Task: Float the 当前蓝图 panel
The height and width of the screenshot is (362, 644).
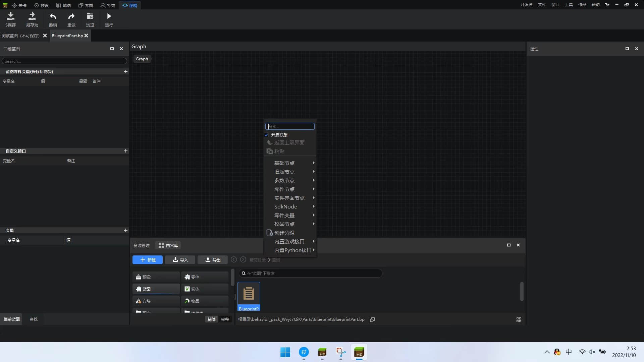Action: click(x=112, y=49)
